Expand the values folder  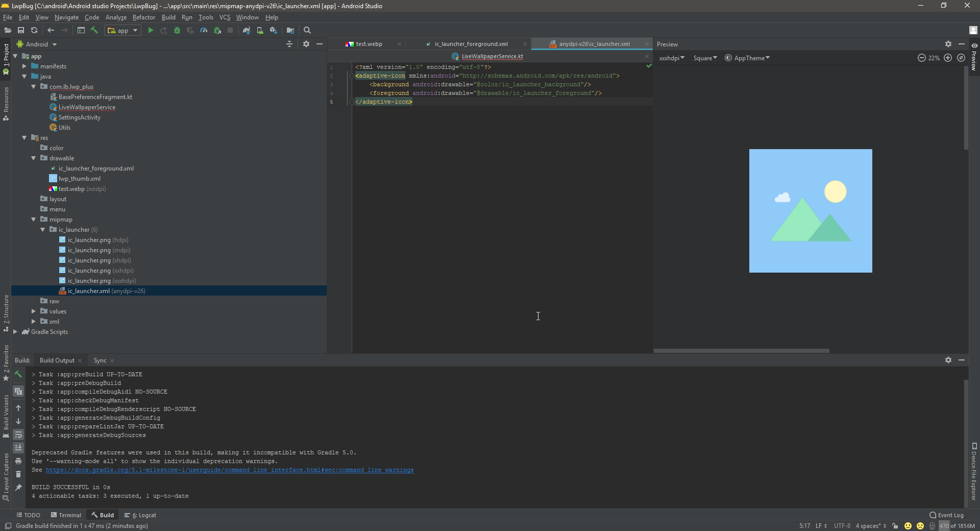pos(34,311)
